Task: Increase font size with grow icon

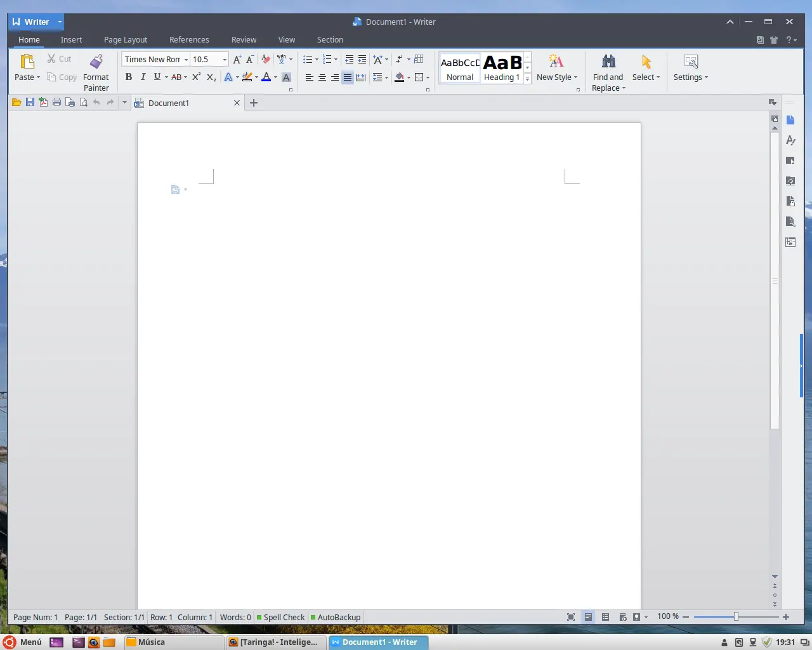Action: pos(237,59)
